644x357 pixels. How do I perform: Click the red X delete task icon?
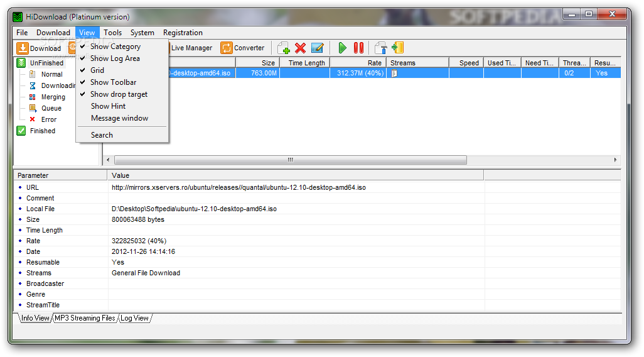coord(300,48)
